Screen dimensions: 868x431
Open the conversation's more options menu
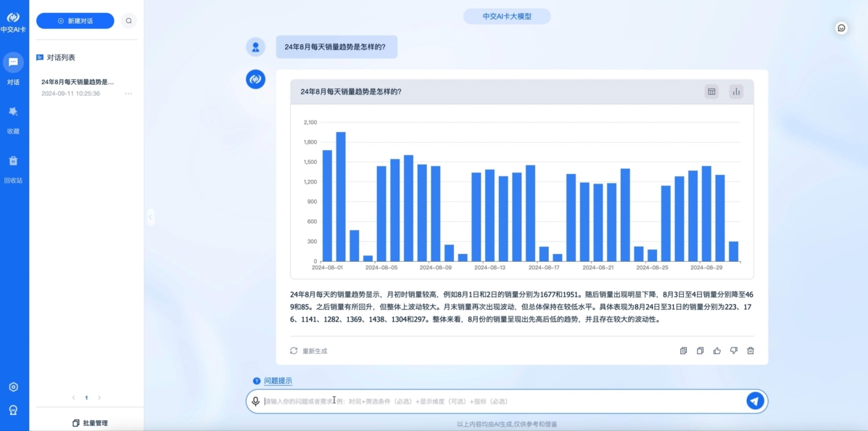click(x=128, y=94)
